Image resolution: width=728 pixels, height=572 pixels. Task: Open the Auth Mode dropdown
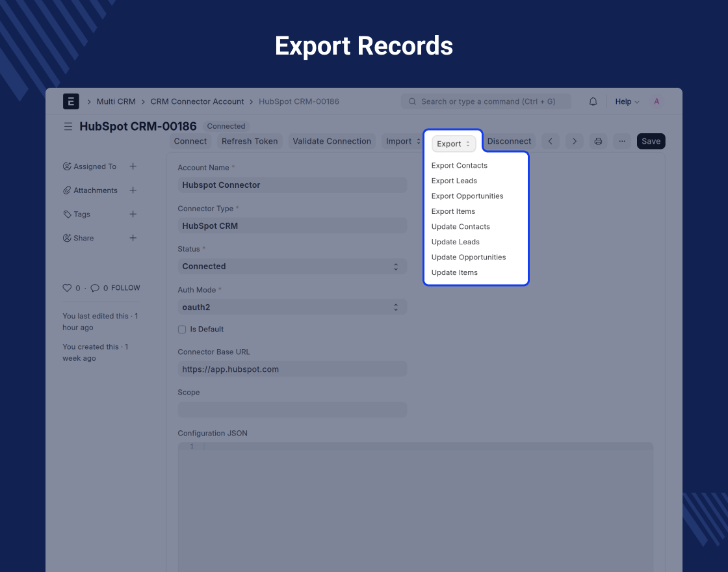[292, 307]
